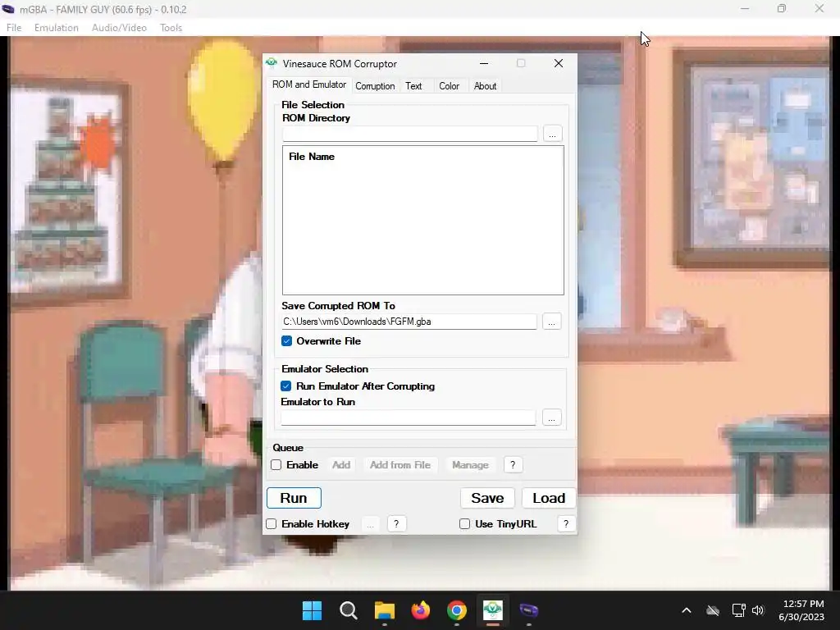Select the ROM and Emulator tab
The width and height of the screenshot is (840, 630).
pos(309,84)
